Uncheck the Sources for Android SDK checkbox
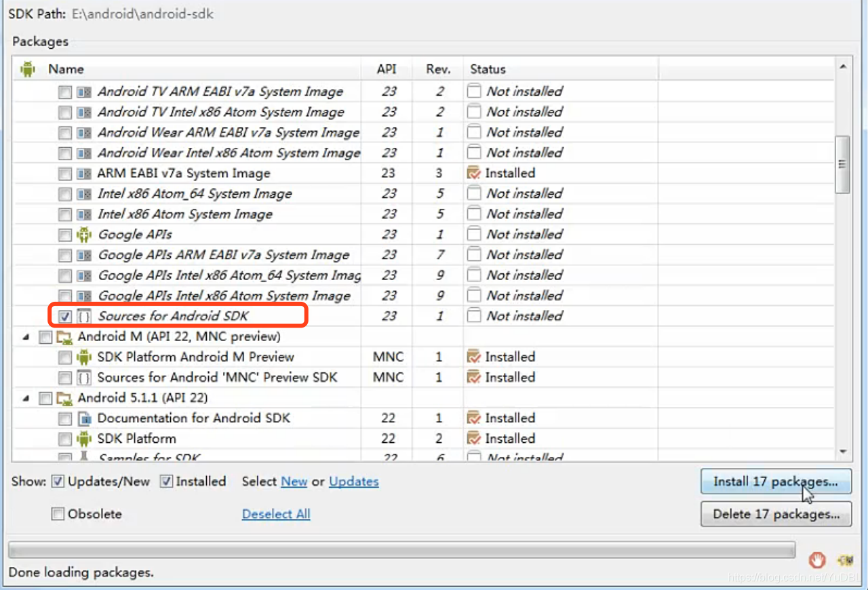The height and width of the screenshot is (590, 868). [x=64, y=316]
